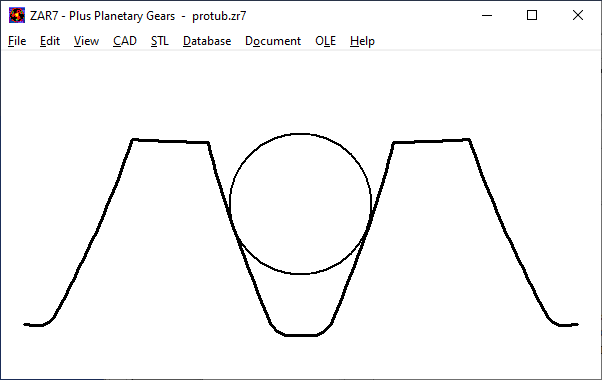Open the Document menu
602x380 pixels.
tap(273, 41)
